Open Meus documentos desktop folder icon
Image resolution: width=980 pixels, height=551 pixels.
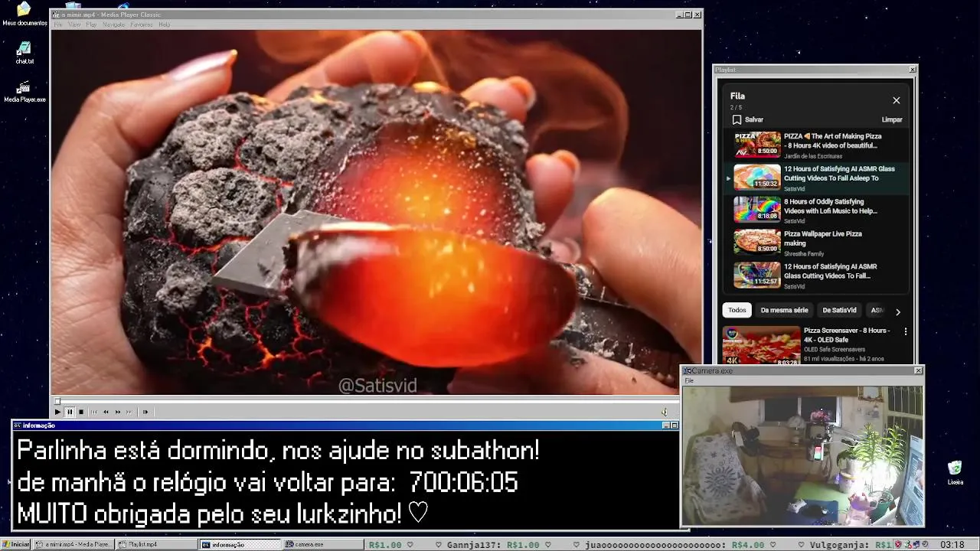24,14
